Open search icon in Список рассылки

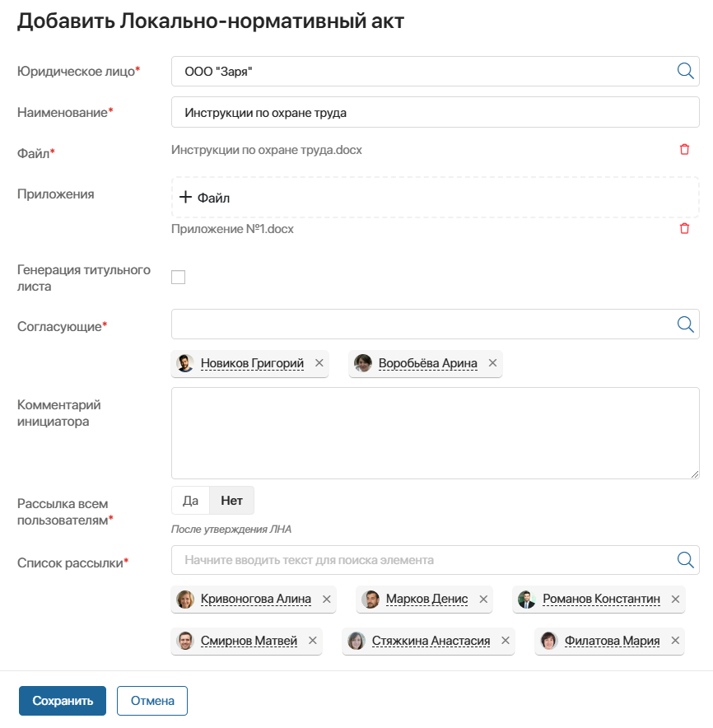(685, 559)
